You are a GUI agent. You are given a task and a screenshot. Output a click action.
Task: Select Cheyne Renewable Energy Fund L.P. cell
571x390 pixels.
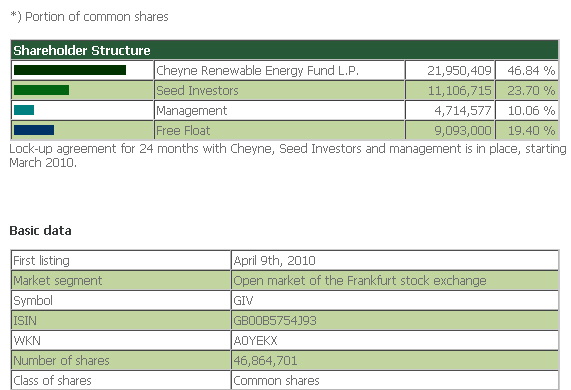point(279,70)
